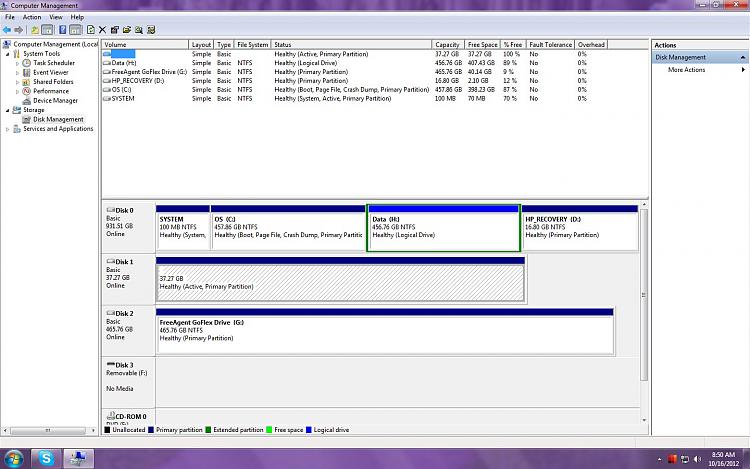This screenshot has height=469, width=750.
Task: Click the Back arrow in the toolbar
Action: (x=7, y=30)
